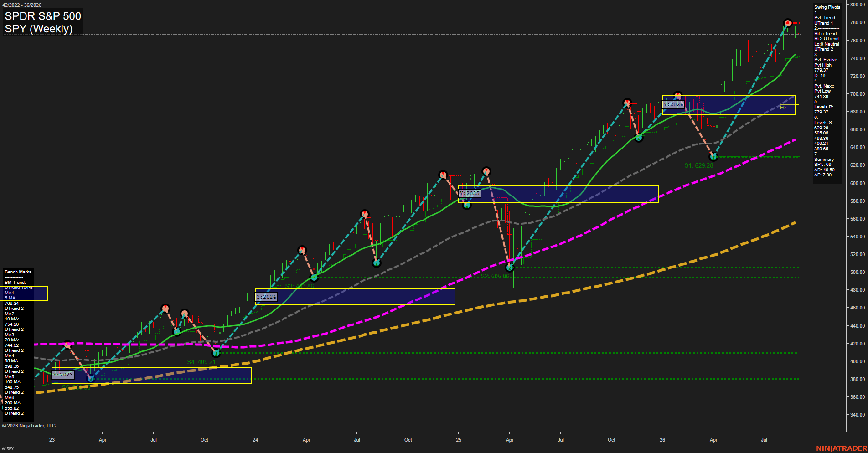Click the 25 year label on time axis
Viewport: 868px width, 453px height.
coord(459,440)
